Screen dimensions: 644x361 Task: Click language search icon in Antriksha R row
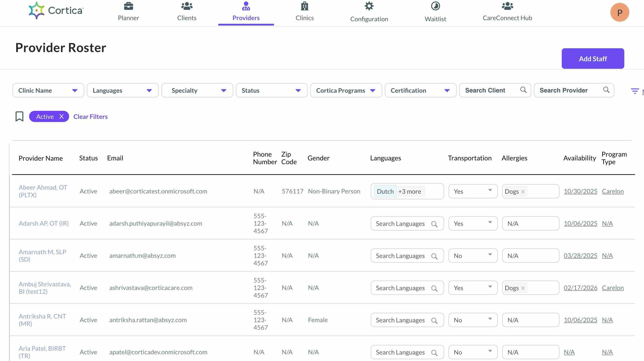tap(434, 321)
